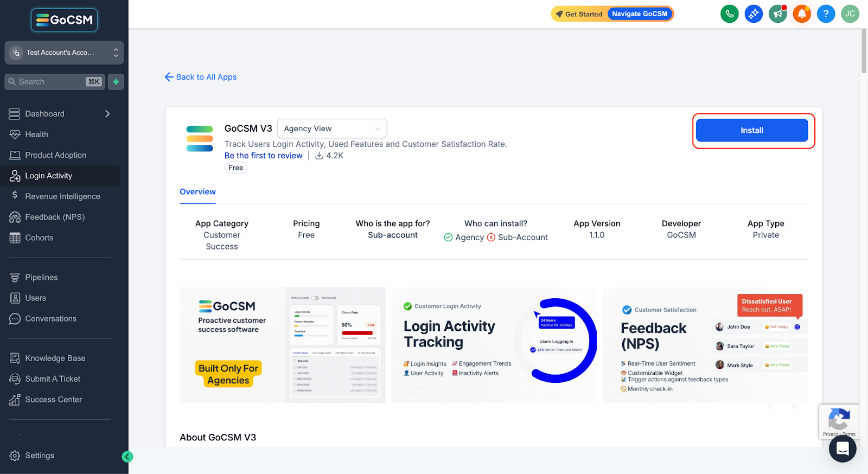Click the Conversations chat bubble icon

(15, 319)
